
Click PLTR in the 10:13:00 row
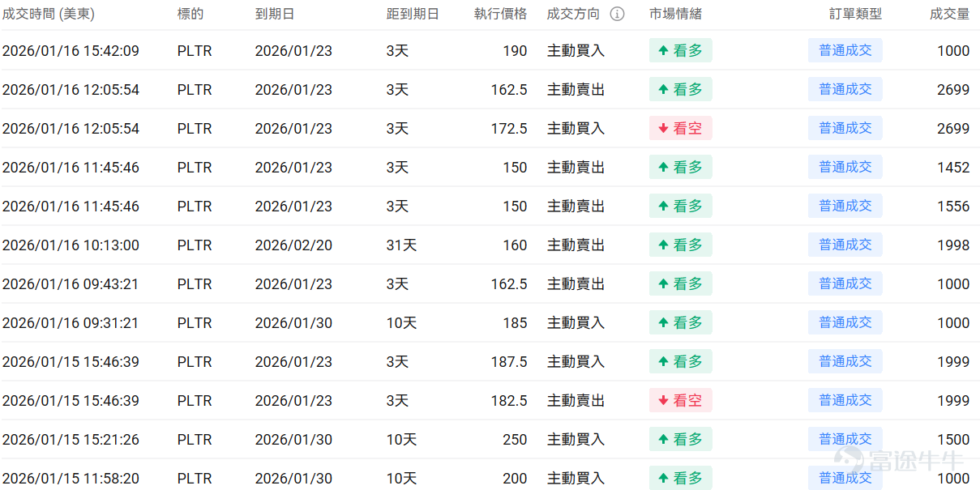click(x=195, y=245)
